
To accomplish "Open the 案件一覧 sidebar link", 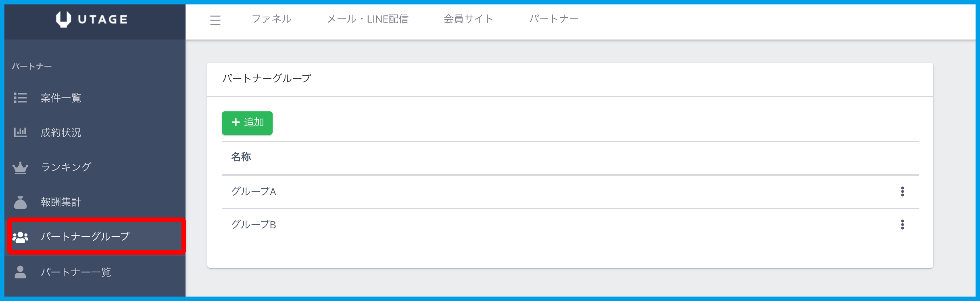I will click(61, 98).
